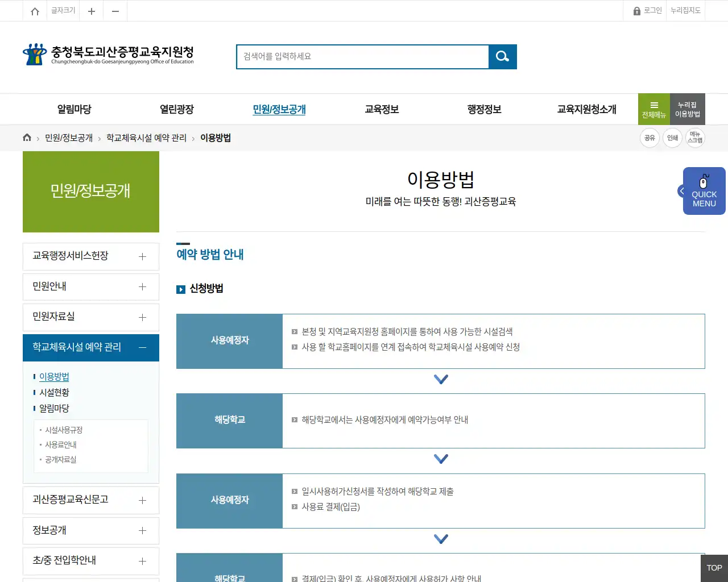Click text 일시사용허가신청서를 작성하여 해당학교 제출
Viewport: 728px width, 582px height.
pos(378,492)
